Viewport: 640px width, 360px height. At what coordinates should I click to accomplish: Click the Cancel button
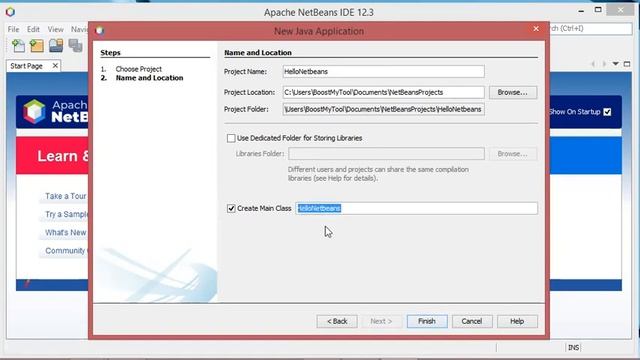tap(472, 321)
